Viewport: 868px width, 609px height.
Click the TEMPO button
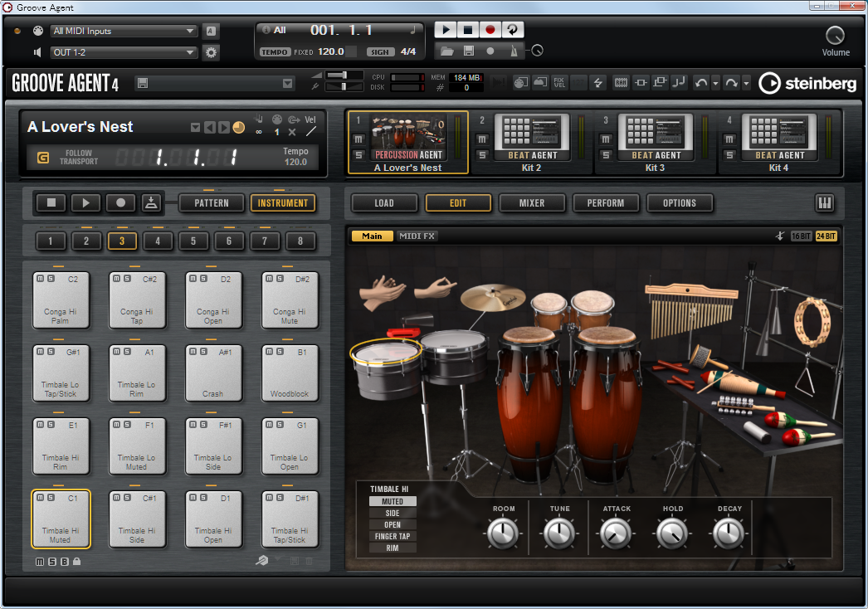coord(275,52)
